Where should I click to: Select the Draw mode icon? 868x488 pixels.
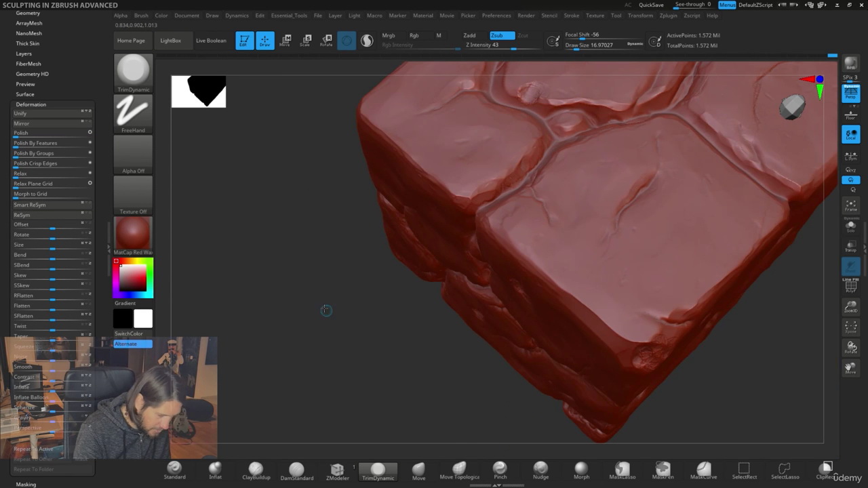(x=265, y=41)
